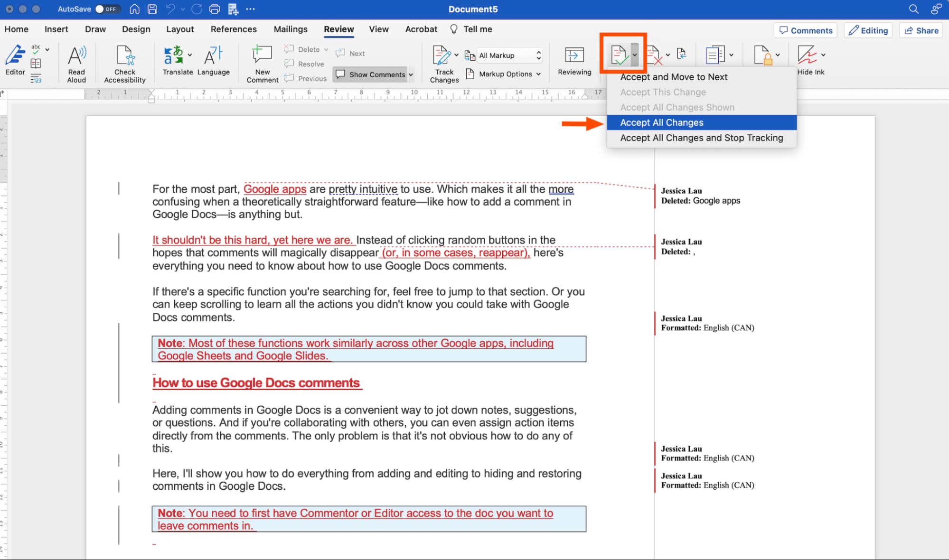Screen dimensions: 949x560
Task: Open the Reviewing pane
Action: point(574,61)
